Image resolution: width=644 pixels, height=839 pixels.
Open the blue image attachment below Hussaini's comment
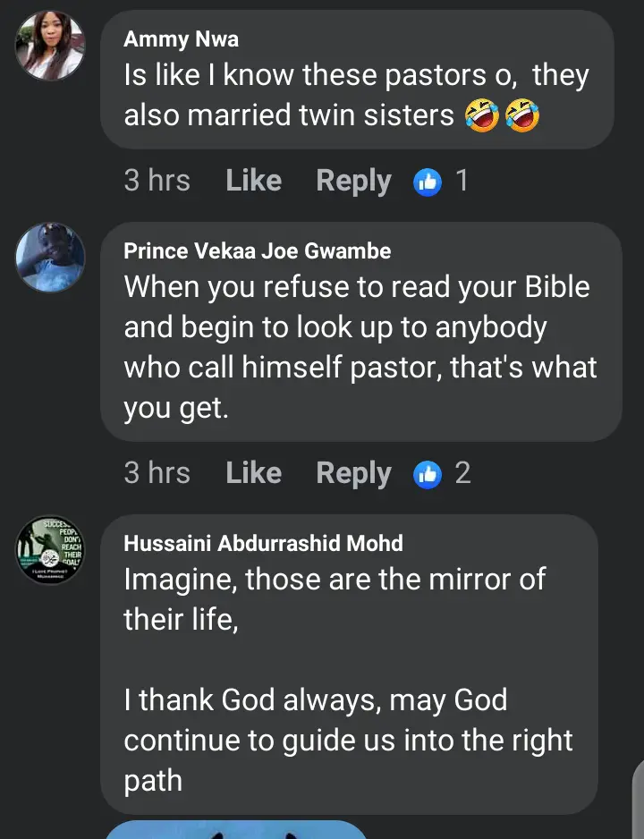tap(237, 830)
